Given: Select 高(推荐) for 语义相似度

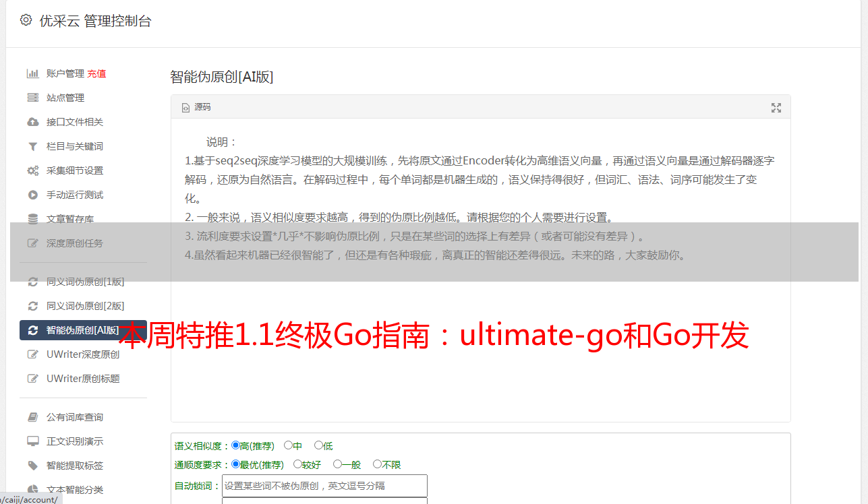Looking at the screenshot, I should tap(235, 445).
